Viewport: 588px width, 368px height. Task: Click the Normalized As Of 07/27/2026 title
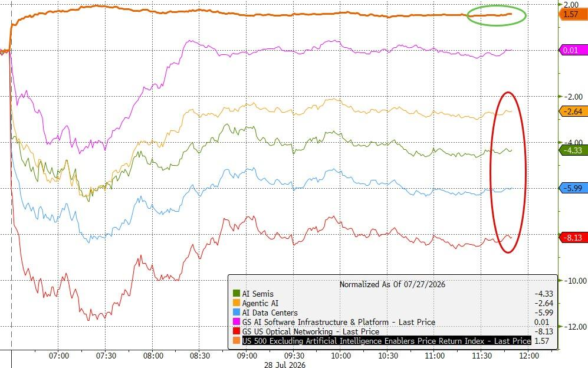pos(392,284)
